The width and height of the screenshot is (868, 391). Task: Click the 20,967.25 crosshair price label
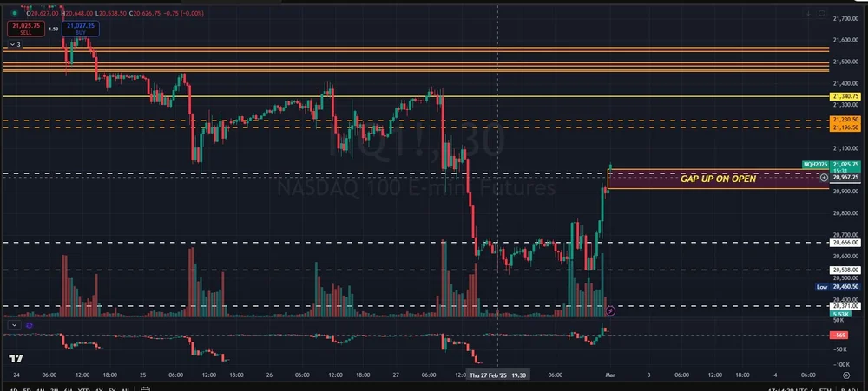[x=845, y=178]
